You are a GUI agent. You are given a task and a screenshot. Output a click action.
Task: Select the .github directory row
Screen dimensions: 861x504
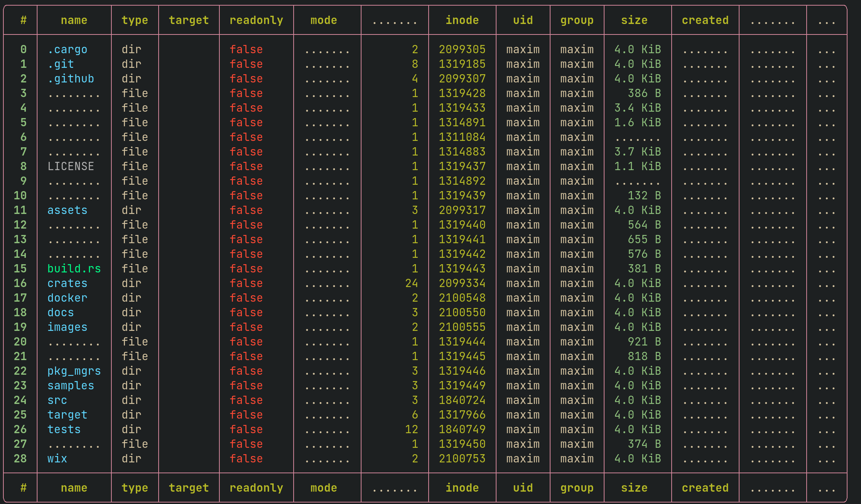pos(70,78)
